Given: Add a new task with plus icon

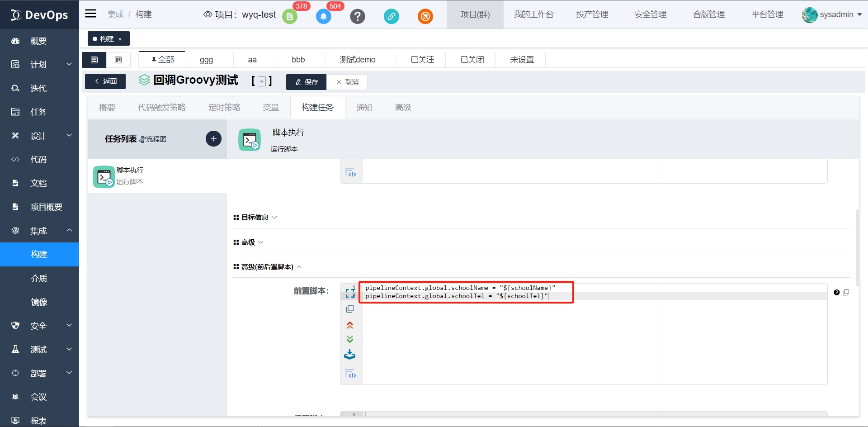Looking at the screenshot, I should pyautogui.click(x=213, y=138).
